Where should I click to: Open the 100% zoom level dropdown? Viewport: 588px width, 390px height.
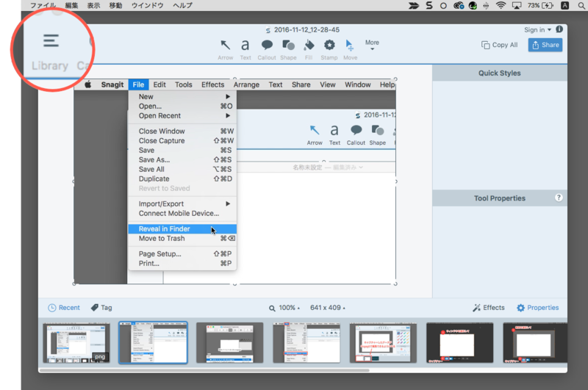(x=289, y=308)
